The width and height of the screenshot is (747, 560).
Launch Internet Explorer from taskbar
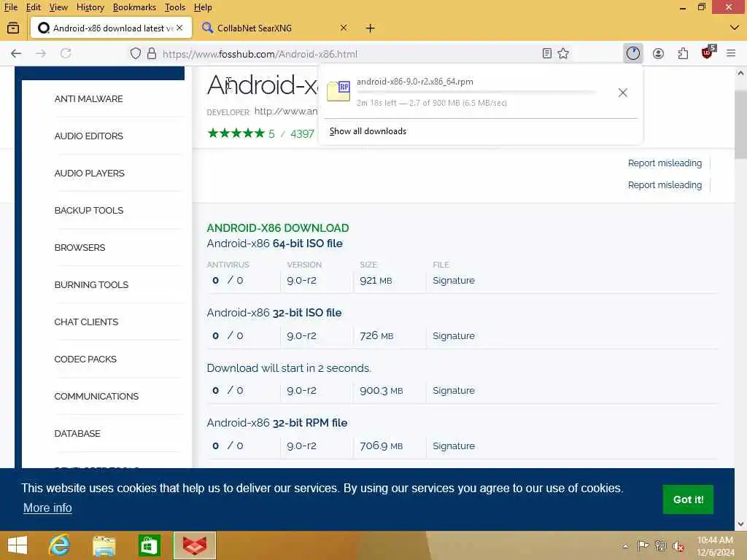tap(60, 545)
